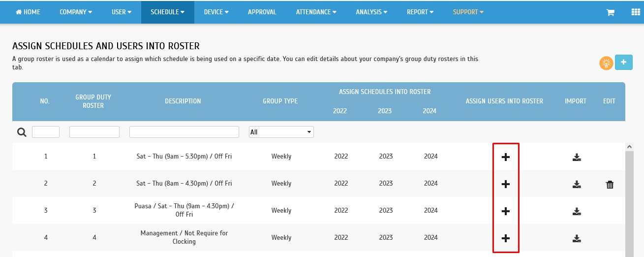Open the REPORT menu

(x=420, y=12)
